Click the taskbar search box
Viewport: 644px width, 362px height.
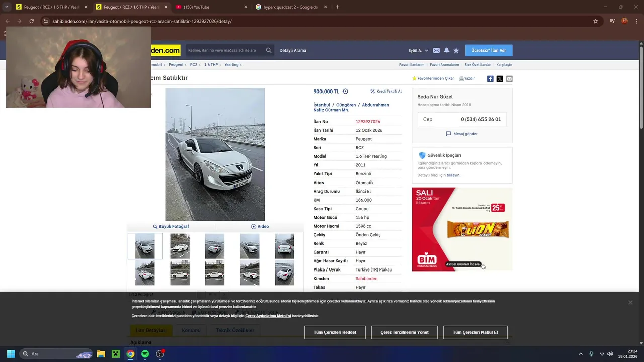point(56,354)
